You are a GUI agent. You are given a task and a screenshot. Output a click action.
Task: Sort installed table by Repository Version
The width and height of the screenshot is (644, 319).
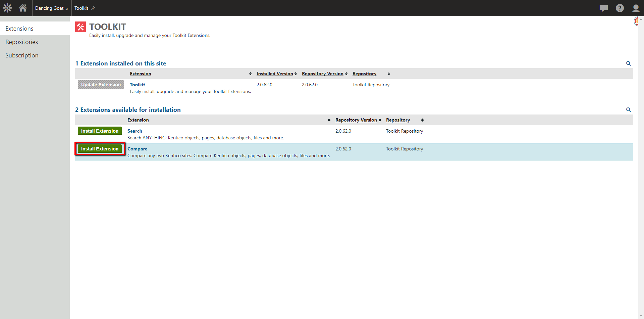323,74
